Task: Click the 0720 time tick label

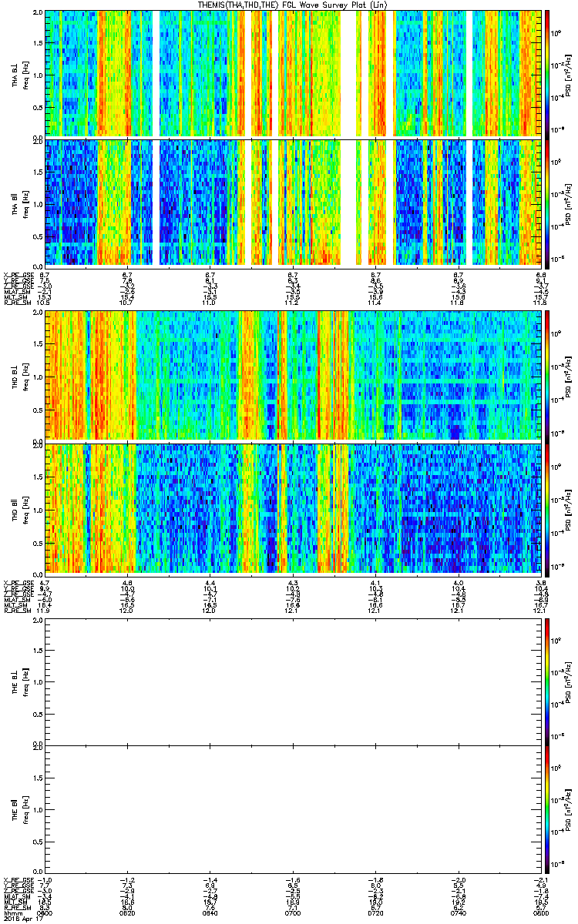Action: [376, 912]
